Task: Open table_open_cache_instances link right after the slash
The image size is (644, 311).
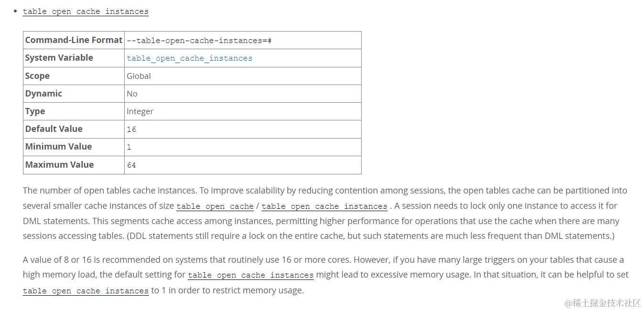Action: (x=324, y=206)
